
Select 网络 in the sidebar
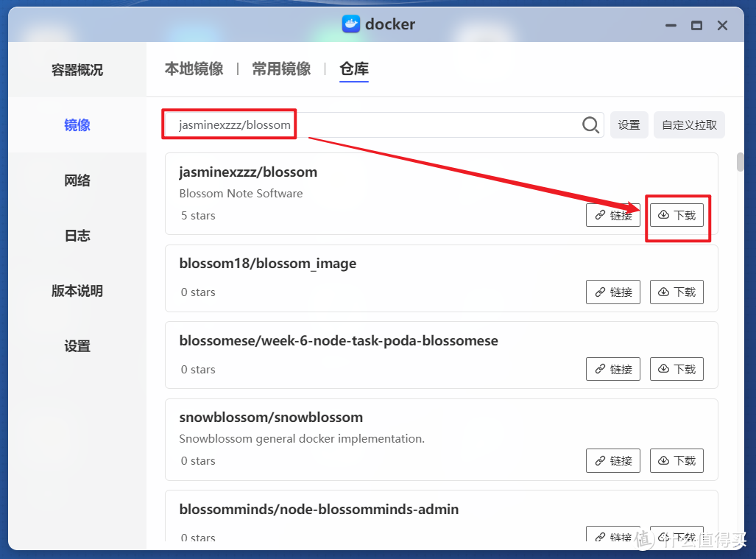point(77,180)
